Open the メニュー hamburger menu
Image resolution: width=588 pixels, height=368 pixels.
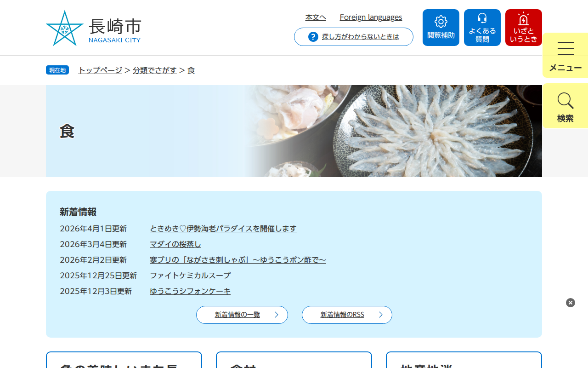(565, 56)
